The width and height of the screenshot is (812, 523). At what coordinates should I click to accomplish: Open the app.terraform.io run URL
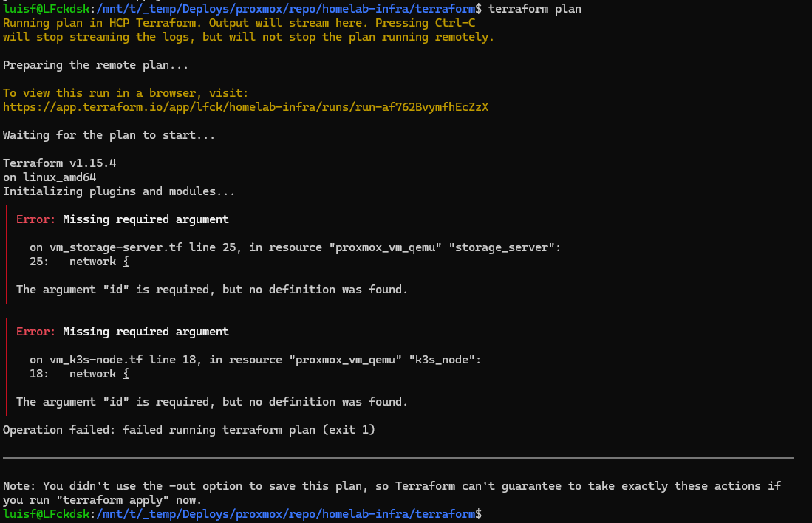point(245,107)
